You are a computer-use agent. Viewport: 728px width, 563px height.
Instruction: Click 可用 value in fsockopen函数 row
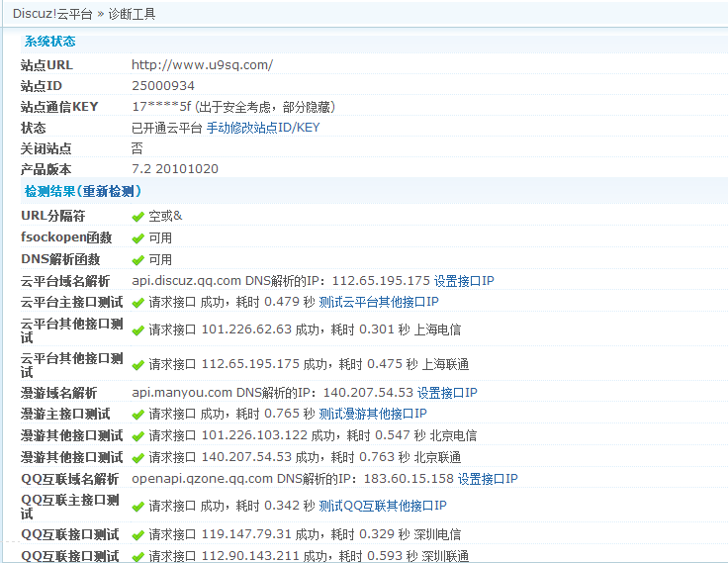(160, 237)
